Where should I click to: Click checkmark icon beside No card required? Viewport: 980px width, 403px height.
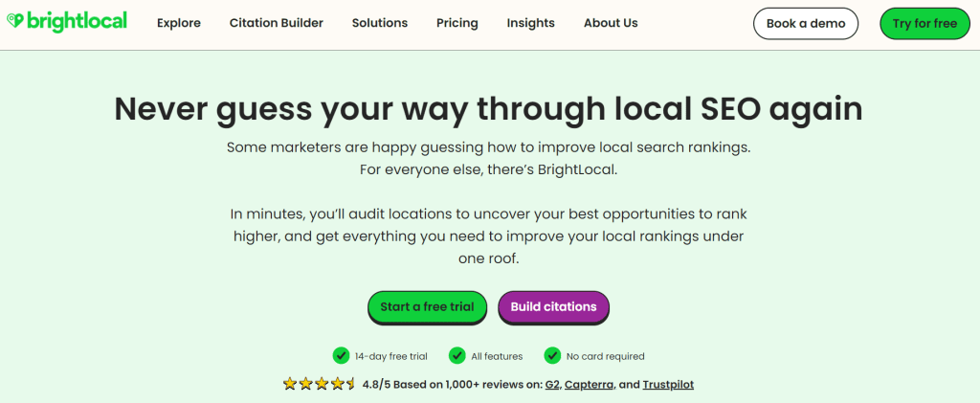552,355
